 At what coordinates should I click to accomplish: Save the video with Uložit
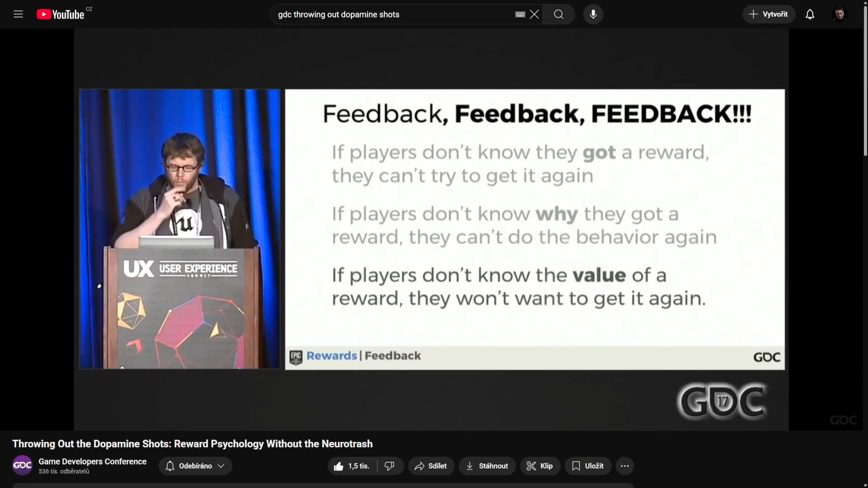[x=587, y=466]
